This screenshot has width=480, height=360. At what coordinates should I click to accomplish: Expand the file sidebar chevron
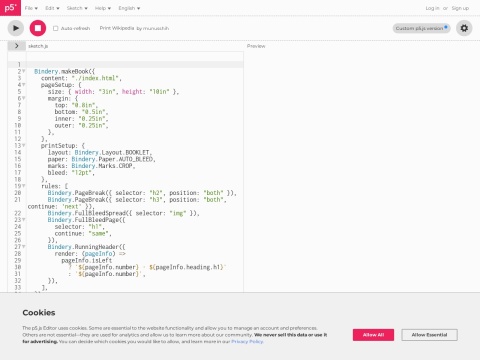pos(16,46)
